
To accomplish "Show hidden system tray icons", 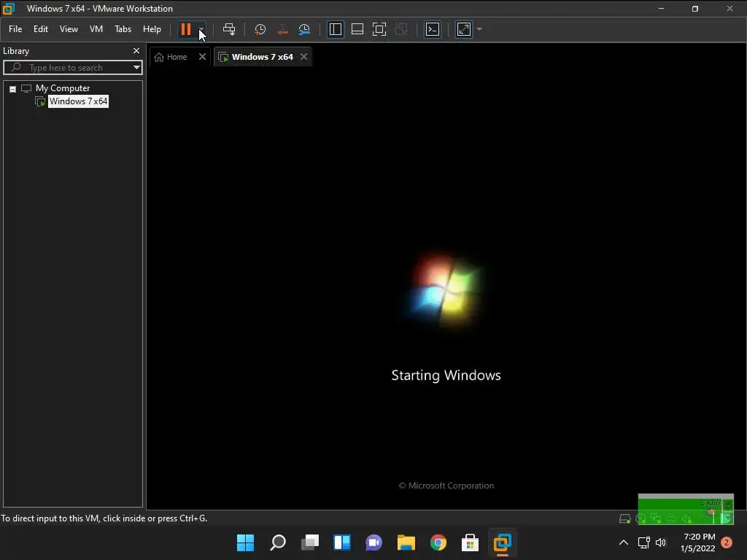I will (623, 542).
